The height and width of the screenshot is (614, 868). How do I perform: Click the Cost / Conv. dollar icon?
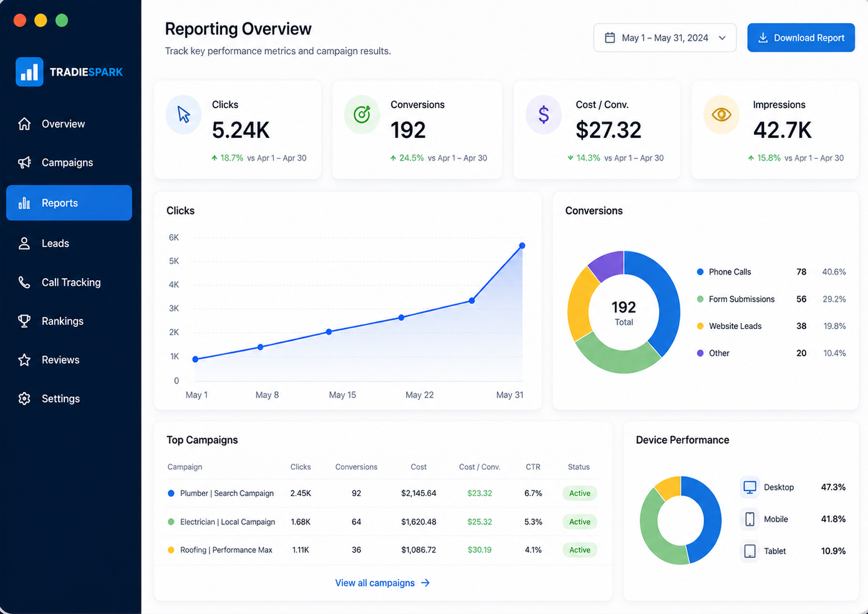[544, 114]
